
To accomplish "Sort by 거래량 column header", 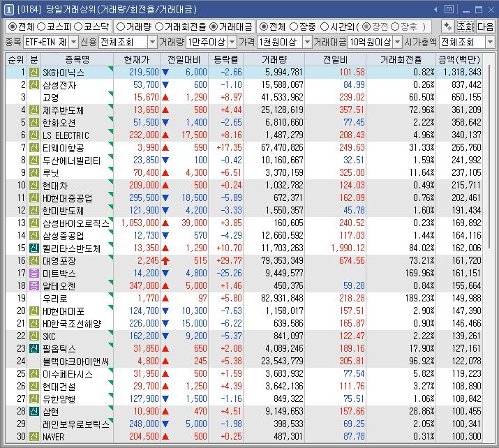I will [274, 59].
